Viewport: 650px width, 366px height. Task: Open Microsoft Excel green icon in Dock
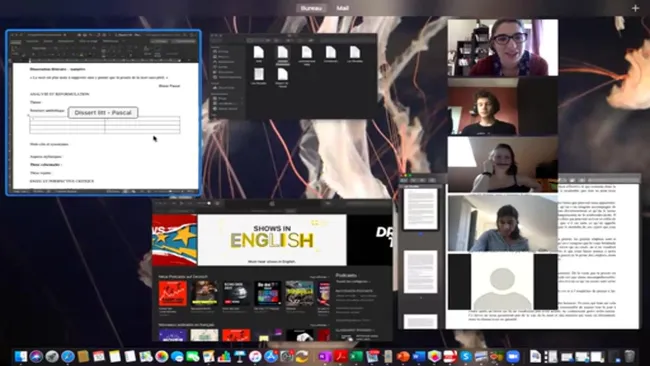point(357,356)
